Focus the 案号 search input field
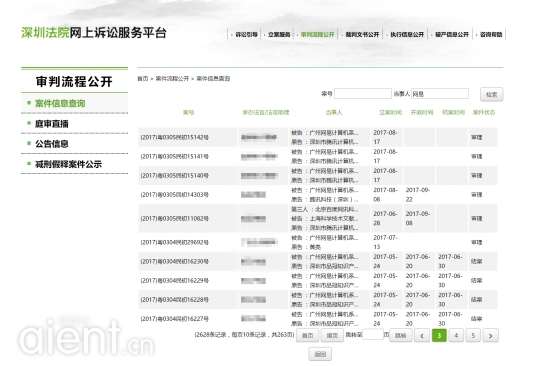The image size is (554, 366). point(363,94)
